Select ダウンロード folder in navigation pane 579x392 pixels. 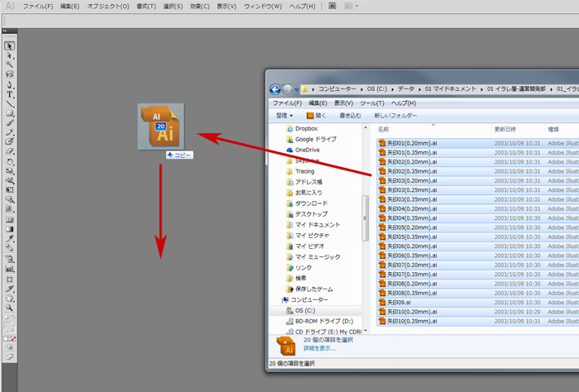pos(307,203)
